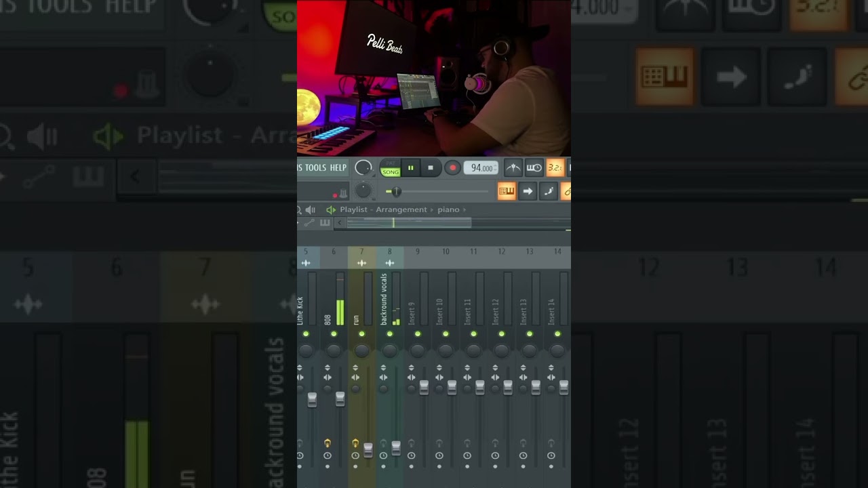
Task: Mute the Insert 14 track
Action: pos(557,334)
